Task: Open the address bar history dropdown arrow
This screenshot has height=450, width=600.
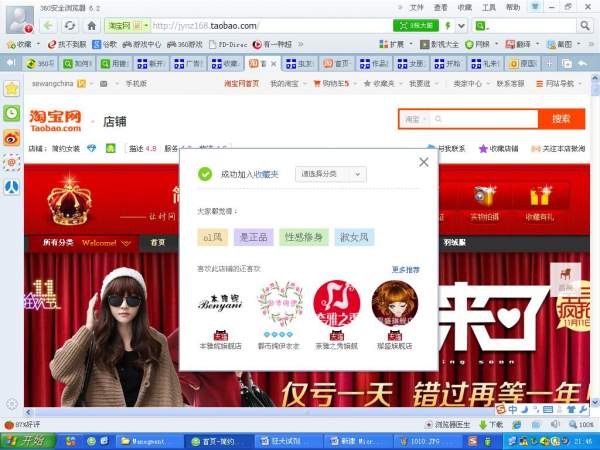Action: tap(461, 26)
